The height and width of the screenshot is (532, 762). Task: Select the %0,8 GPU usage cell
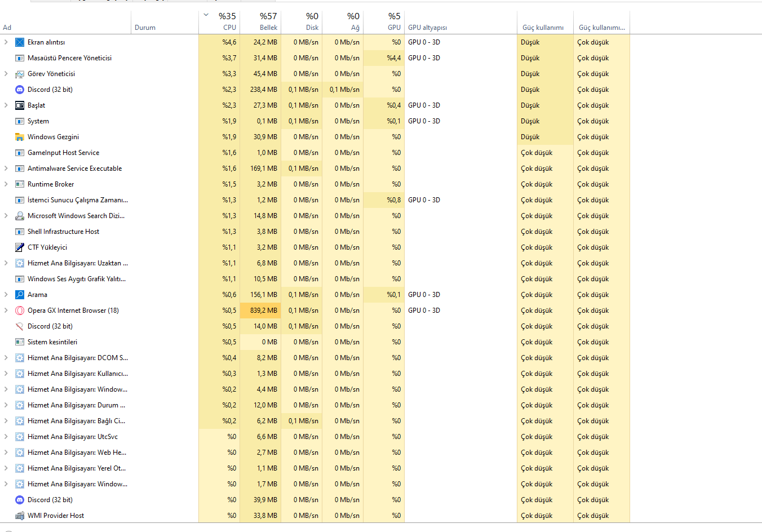point(384,200)
